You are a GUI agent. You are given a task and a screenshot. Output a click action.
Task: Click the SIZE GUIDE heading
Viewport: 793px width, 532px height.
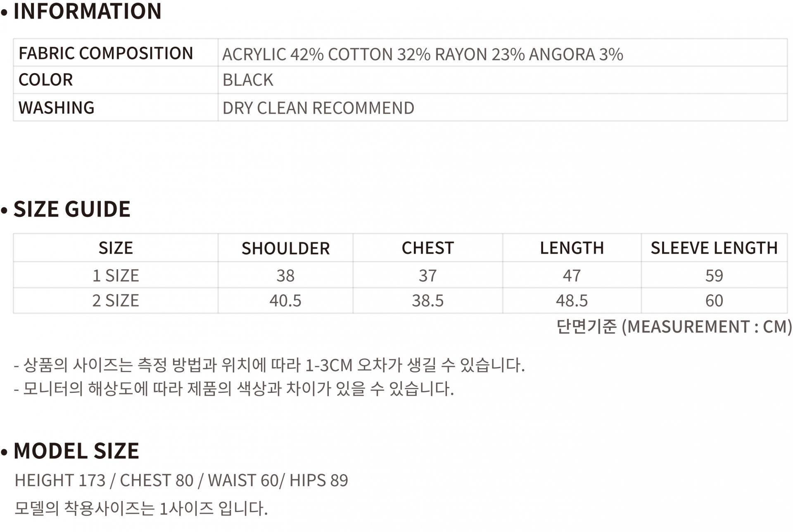click(72, 209)
